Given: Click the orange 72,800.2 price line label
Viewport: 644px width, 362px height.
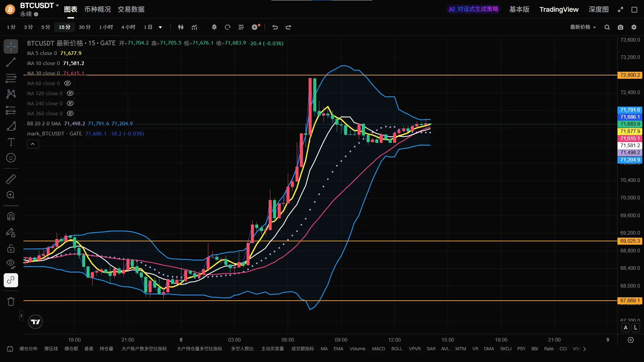Looking at the screenshot, I should point(630,75).
